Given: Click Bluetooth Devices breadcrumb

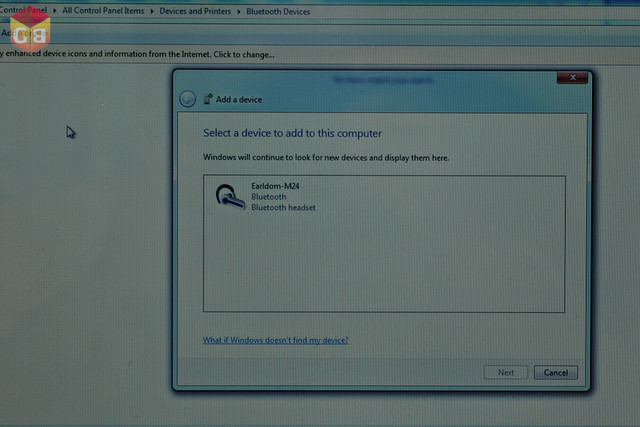Looking at the screenshot, I should 278,11.
